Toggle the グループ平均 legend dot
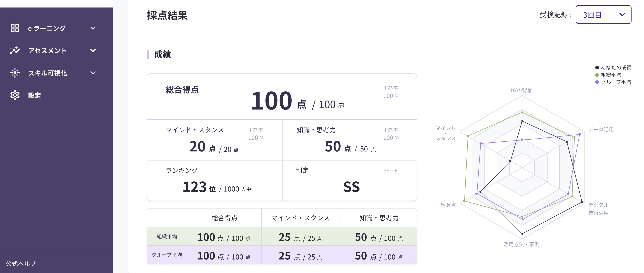The width and height of the screenshot is (644, 273). 597,82
